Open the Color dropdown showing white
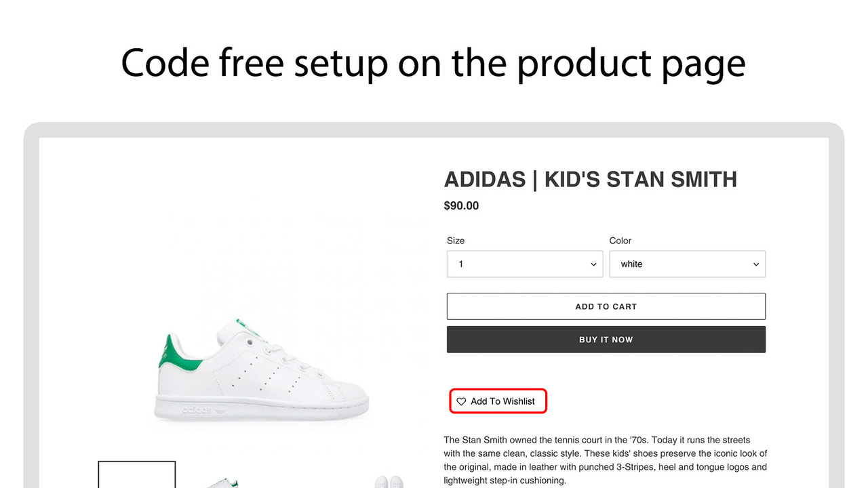The width and height of the screenshot is (868, 488). click(x=687, y=264)
